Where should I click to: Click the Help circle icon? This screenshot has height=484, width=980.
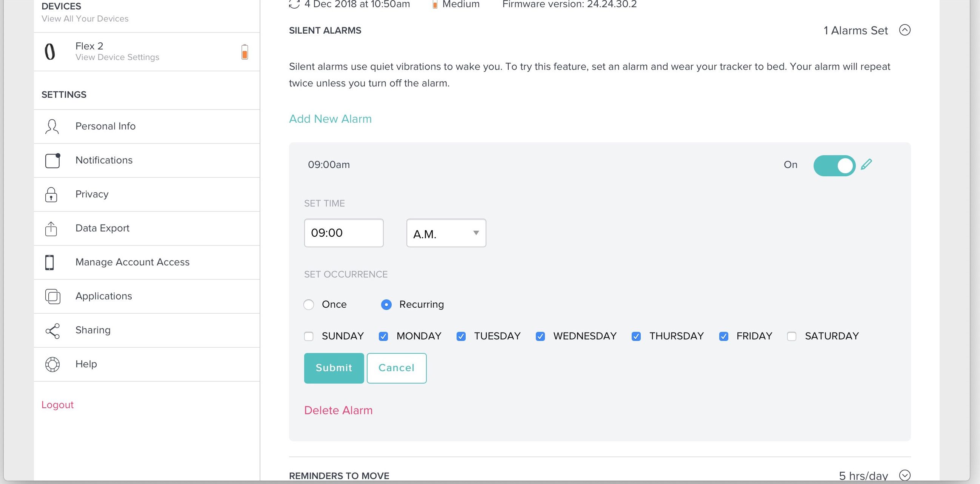52,363
